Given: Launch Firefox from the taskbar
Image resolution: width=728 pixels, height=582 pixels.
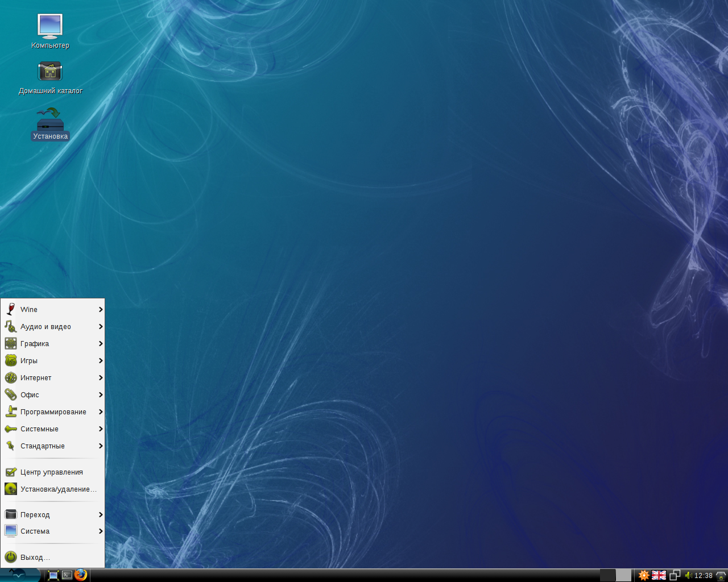Looking at the screenshot, I should click(81, 575).
